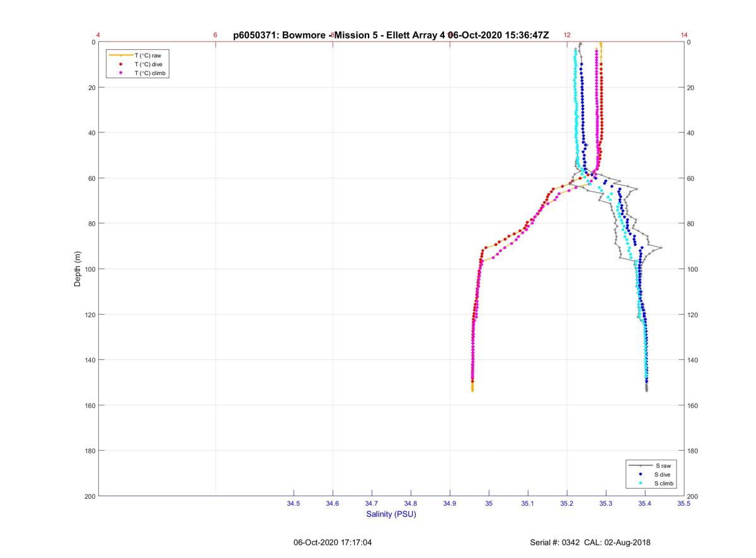Click the red temperature tick label 6
This screenshot has height=558, width=756.
[x=215, y=35]
